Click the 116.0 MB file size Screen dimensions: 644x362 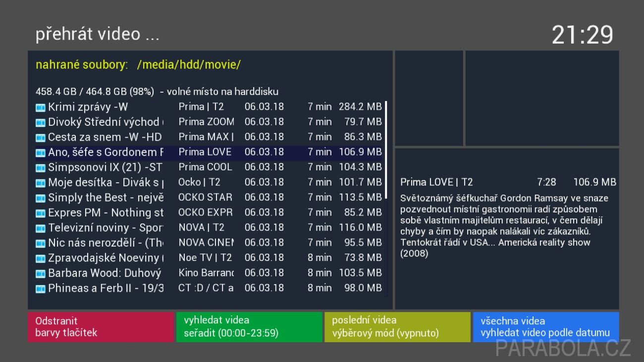[360, 227]
